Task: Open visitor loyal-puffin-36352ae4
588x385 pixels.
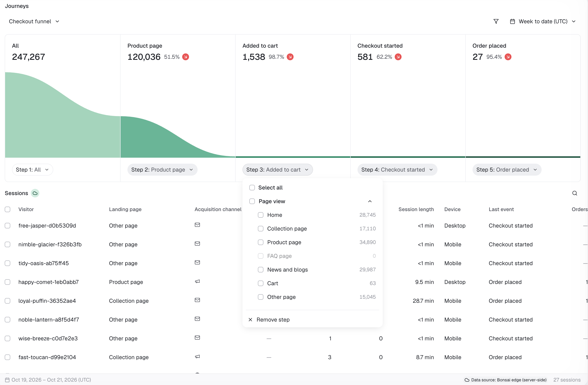Action: click(x=47, y=301)
